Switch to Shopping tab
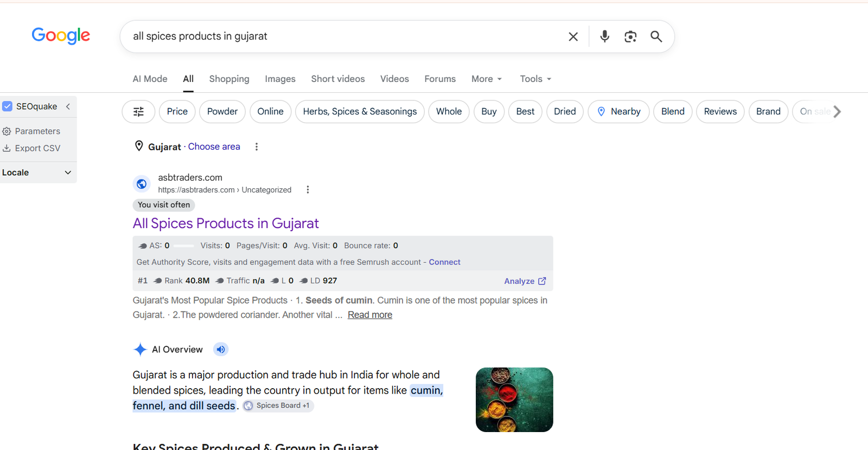Screen dimensions: 868x450 [229, 79]
